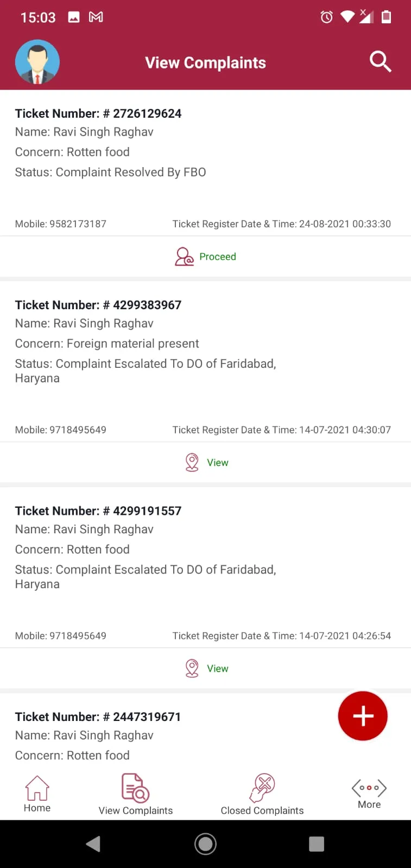Tap location pin icon for ticket 4299191557
Viewport: 411px width, 868px height.
point(192,668)
